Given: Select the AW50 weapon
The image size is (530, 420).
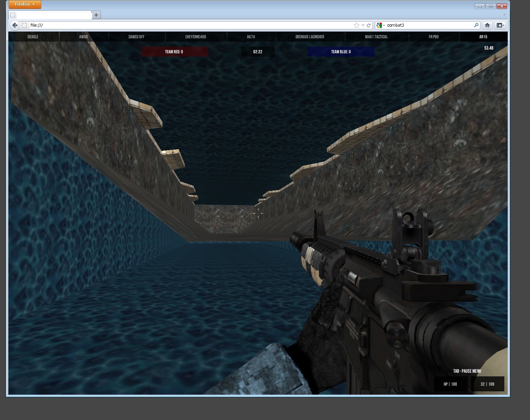Looking at the screenshot, I should coord(84,37).
